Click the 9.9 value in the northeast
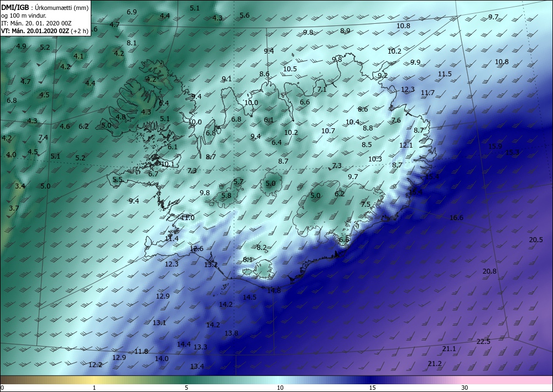Image resolution: width=553 pixels, height=392 pixels. [x=415, y=62]
